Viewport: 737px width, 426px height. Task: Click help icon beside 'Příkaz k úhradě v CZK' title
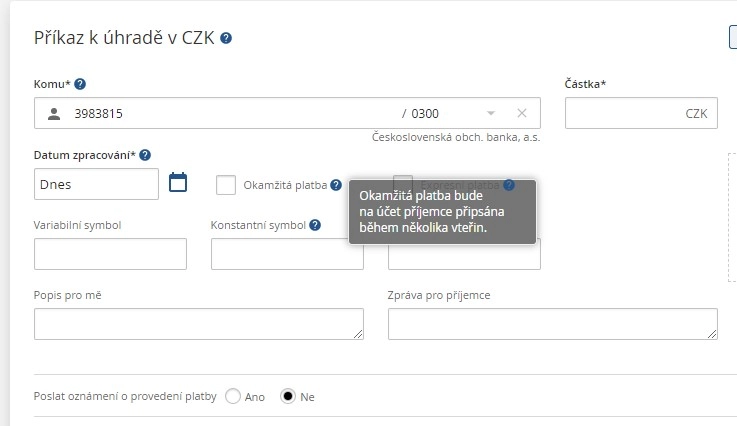(x=226, y=38)
